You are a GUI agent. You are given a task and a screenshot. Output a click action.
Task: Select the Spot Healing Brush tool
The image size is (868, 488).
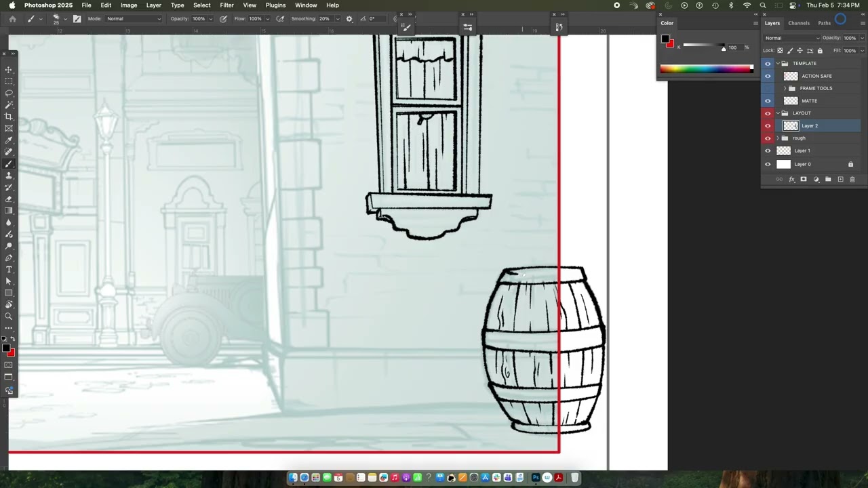[x=9, y=152]
